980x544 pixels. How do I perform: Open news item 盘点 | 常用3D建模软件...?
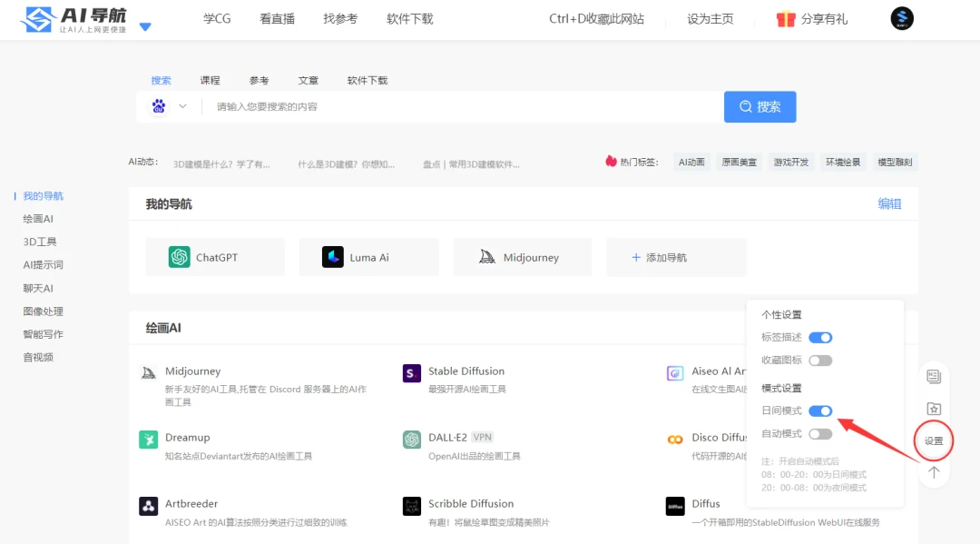point(471,164)
